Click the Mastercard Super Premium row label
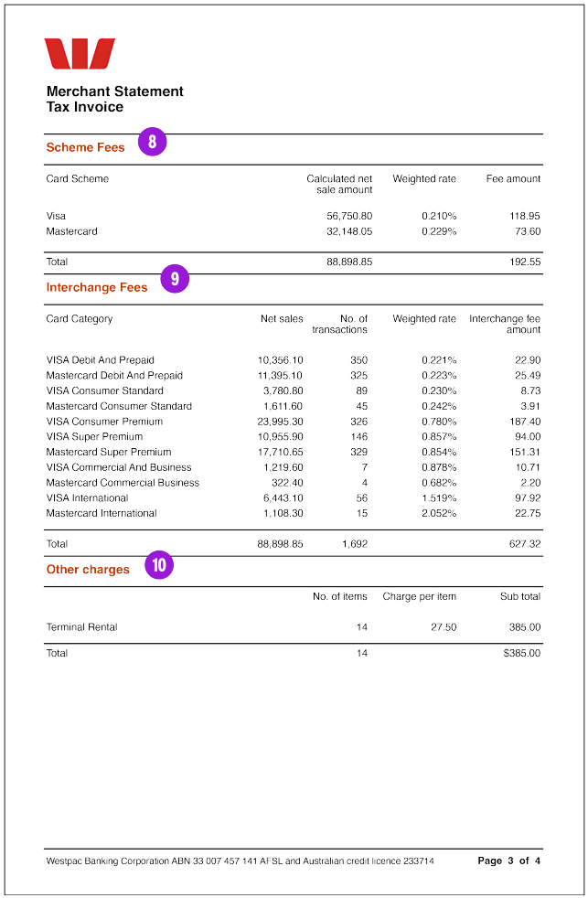Screen dimensions: 588x898 108,452
